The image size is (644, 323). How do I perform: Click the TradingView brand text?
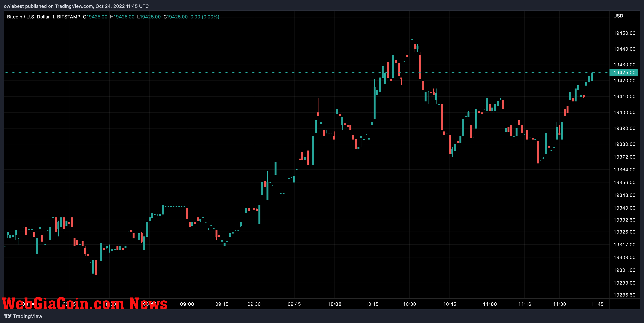(x=27, y=316)
